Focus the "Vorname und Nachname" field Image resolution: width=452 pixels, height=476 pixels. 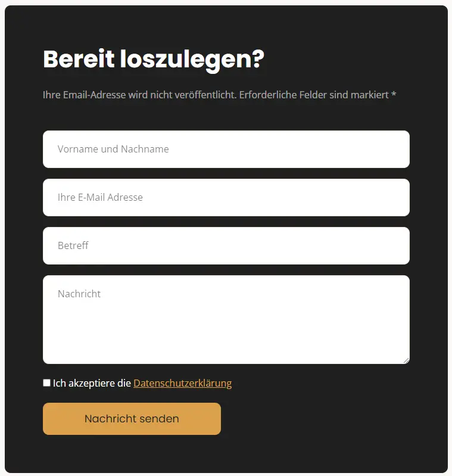[226, 149]
